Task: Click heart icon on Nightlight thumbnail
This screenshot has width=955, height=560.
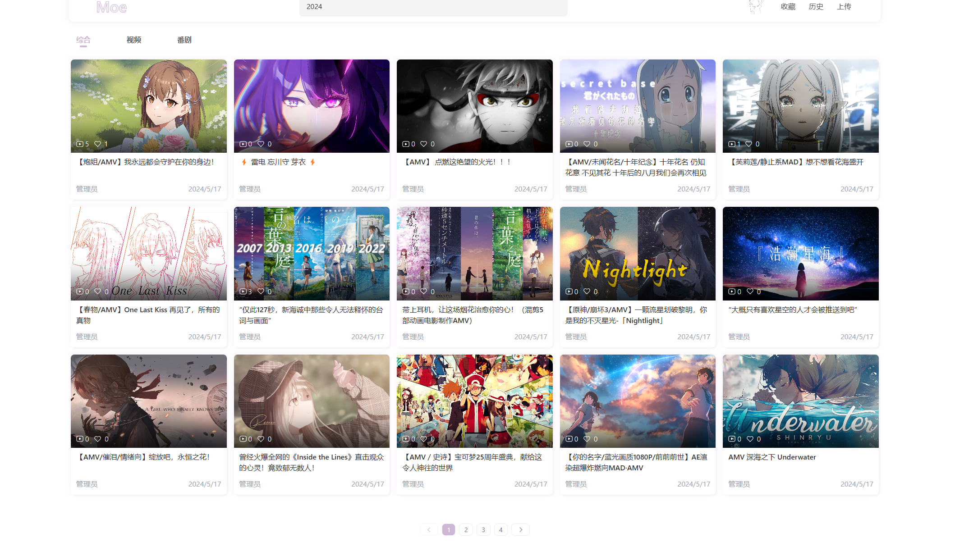Action: [587, 291]
